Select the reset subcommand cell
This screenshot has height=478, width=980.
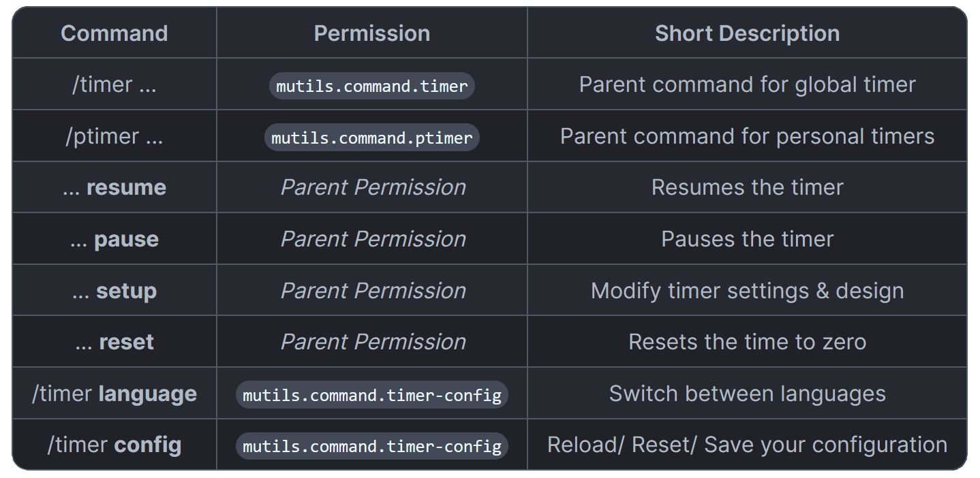[114, 342]
